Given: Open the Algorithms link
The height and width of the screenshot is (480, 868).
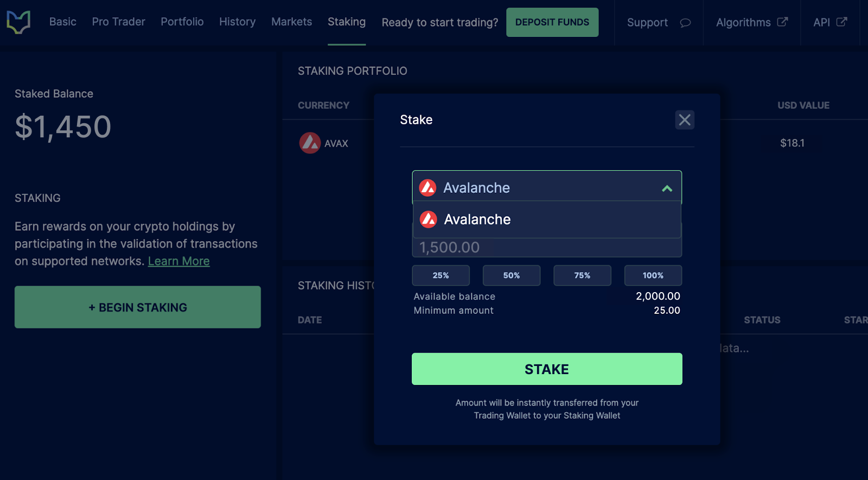Looking at the screenshot, I should [743, 23].
